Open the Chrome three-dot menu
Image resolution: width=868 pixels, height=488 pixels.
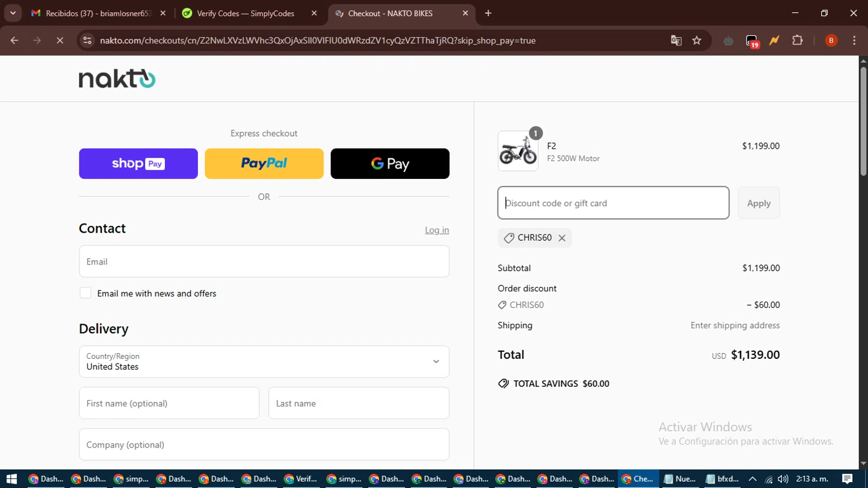click(x=854, y=41)
